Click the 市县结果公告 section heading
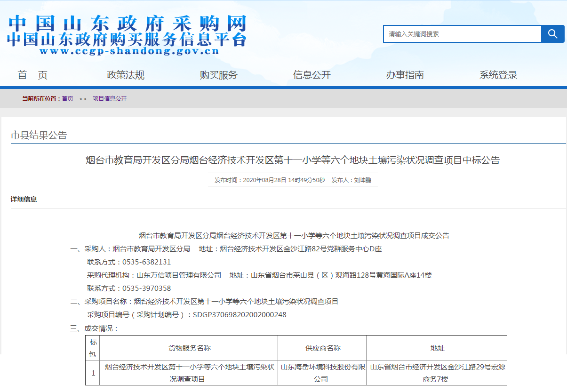The height and width of the screenshot is (392, 567). tap(39, 136)
